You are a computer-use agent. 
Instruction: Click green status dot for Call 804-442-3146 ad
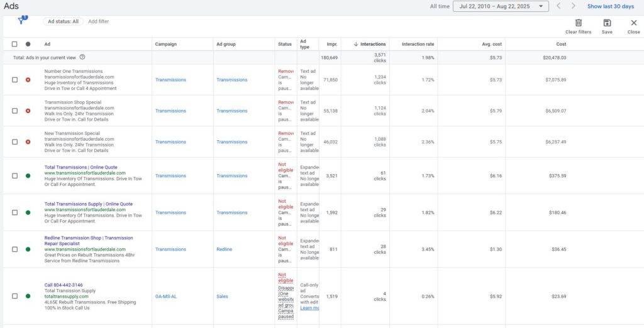click(28, 296)
